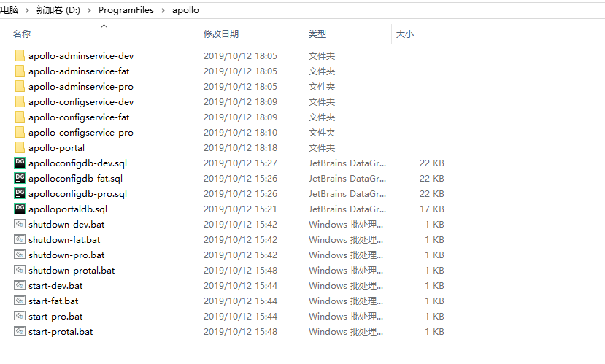Click date 2019/10/12 15:21 of apolloportaldb.sql
The height and width of the screenshot is (364, 605).
pyautogui.click(x=240, y=209)
